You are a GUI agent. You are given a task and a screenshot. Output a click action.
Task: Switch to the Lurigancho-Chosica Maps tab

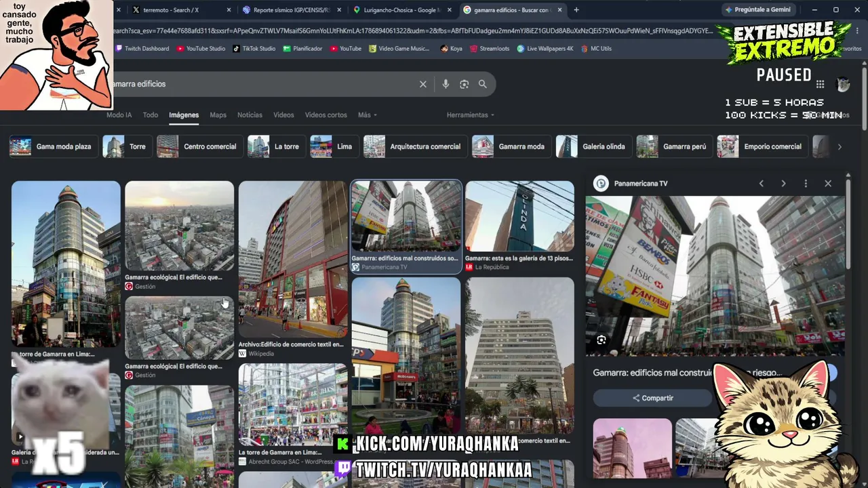pyautogui.click(x=402, y=10)
